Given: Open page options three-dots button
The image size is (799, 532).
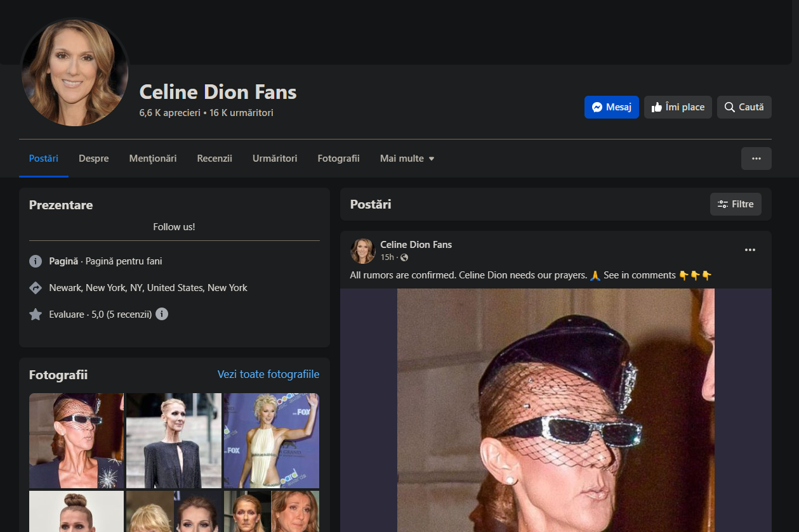Looking at the screenshot, I should pos(756,159).
